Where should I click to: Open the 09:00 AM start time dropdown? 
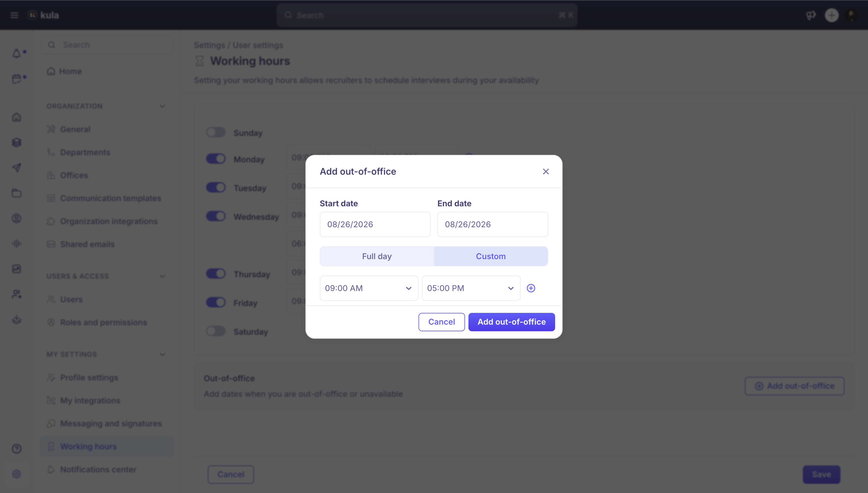click(x=369, y=288)
